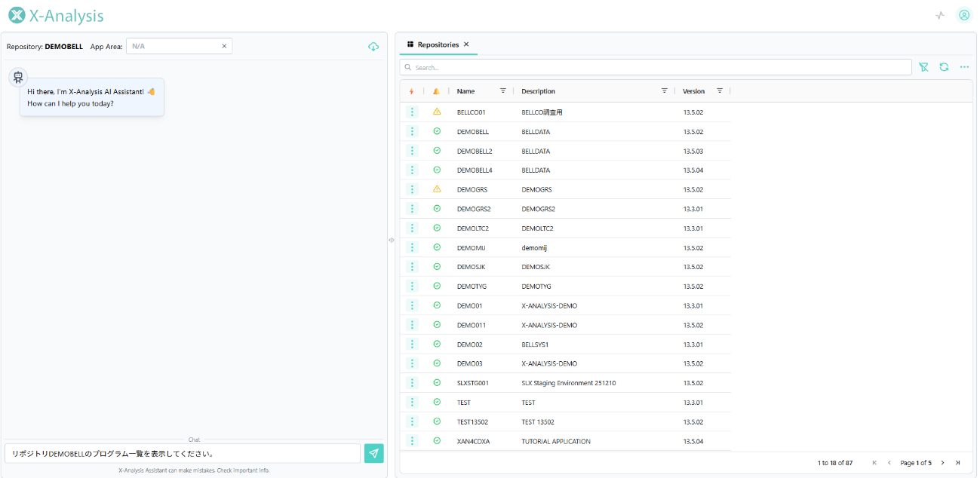This screenshot has height=478, width=980.
Task: Clear the App Area field with X
Action: tap(224, 46)
